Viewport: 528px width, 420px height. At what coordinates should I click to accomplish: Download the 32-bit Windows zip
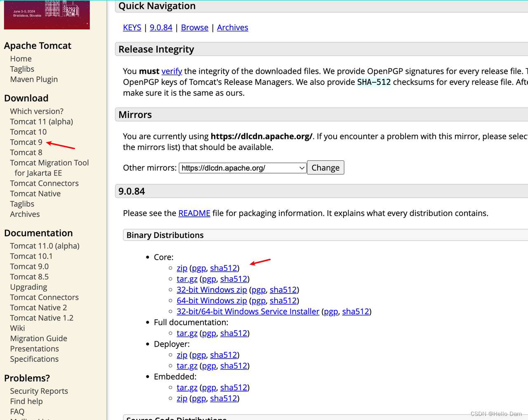212,290
